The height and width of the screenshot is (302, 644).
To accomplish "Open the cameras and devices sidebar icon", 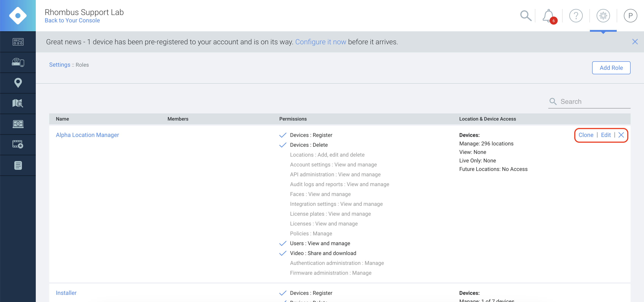I will click(x=18, y=62).
